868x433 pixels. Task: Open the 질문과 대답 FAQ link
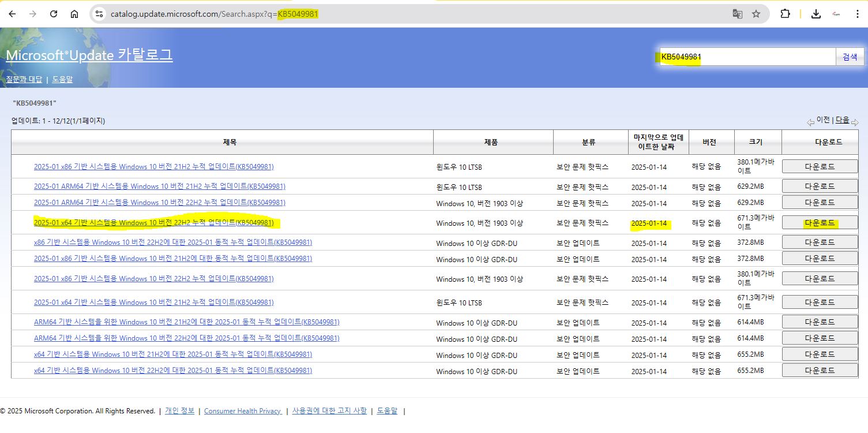coord(24,79)
